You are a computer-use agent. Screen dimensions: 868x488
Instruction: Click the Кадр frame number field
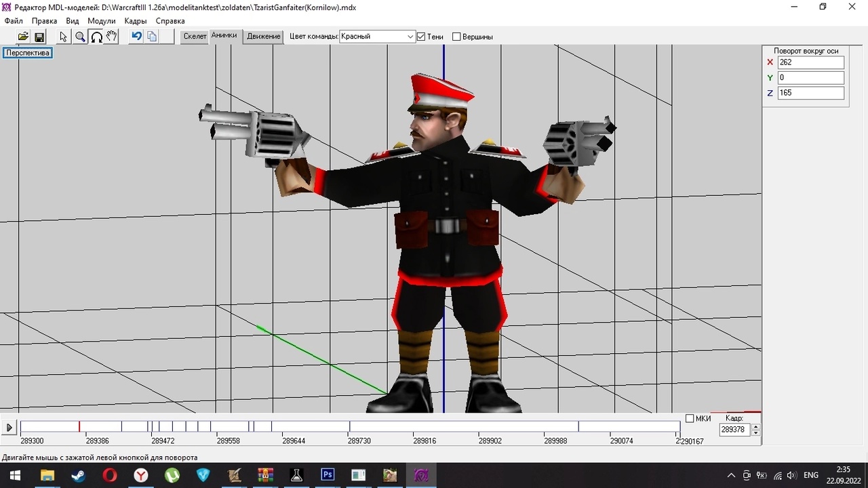(735, 430)
